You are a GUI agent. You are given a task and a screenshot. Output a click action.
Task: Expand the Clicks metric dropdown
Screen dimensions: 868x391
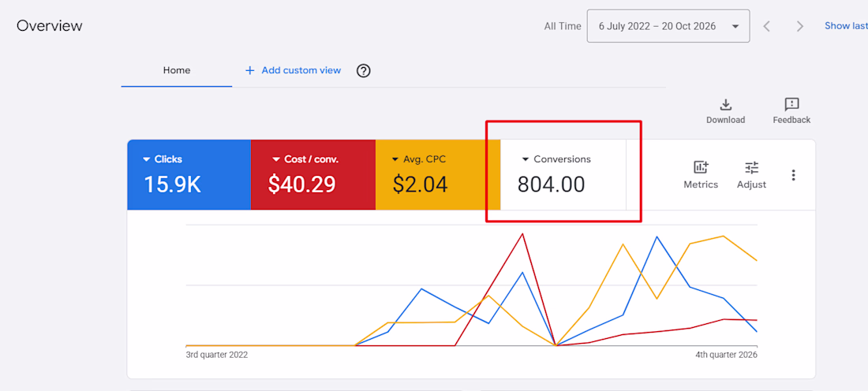click(x=147, y=159)
